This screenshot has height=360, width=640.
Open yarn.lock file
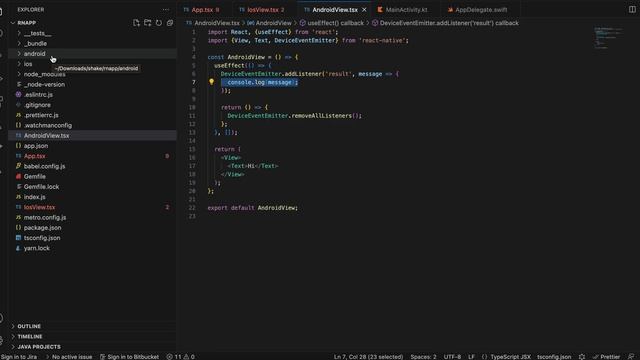click(x=36, y=248)
